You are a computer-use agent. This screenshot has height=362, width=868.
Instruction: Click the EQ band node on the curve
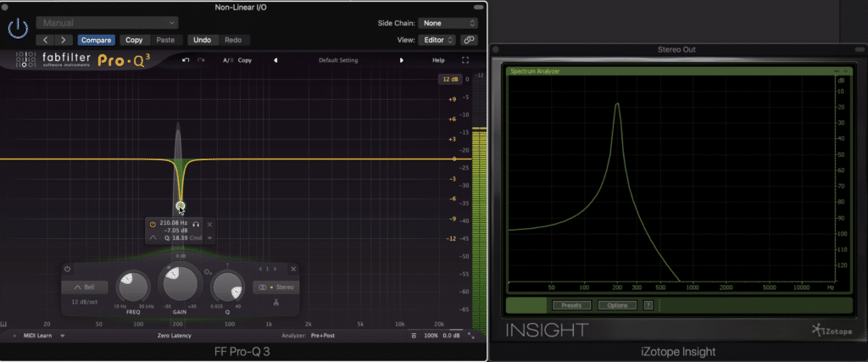tap(181, 207)
